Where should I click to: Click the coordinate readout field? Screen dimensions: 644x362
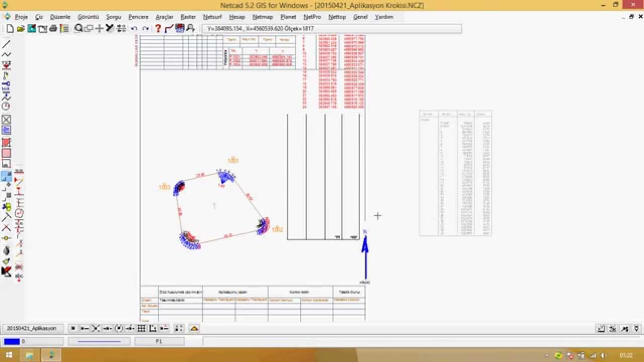[x=332, y=29]
